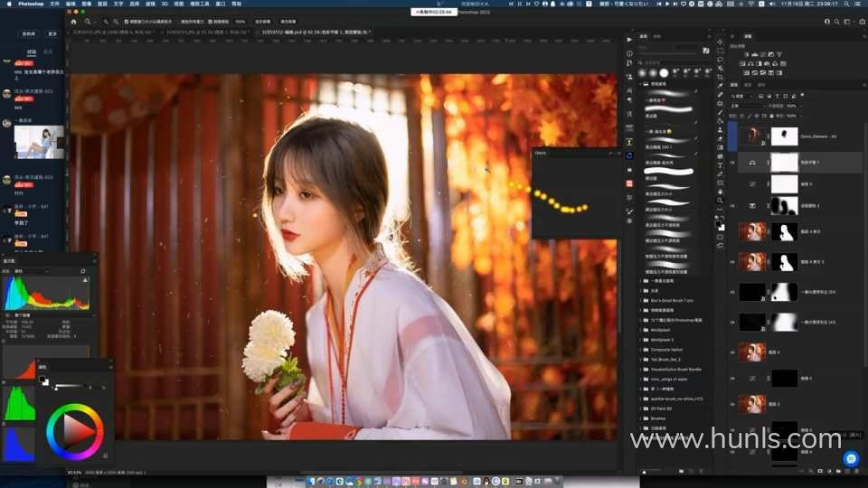The height and width of the screenshot is (488, 868).
Task: Select the Clone Stamp tool
Action: point(720,129)
